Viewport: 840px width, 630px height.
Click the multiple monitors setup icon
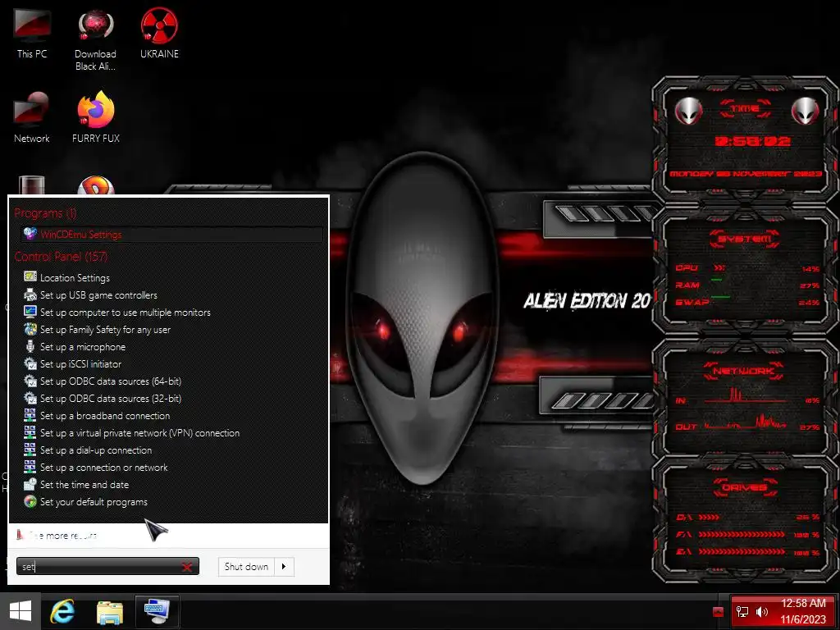pyautogui.click(x=30, y=312)
